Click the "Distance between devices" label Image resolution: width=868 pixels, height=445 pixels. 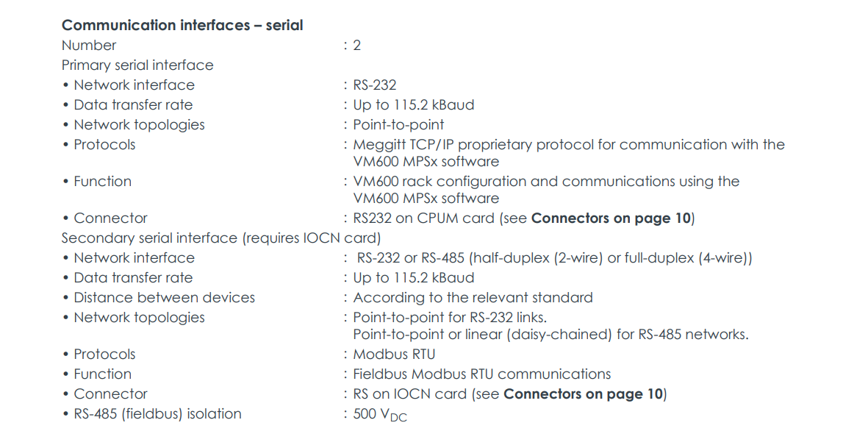pos(164,298)
